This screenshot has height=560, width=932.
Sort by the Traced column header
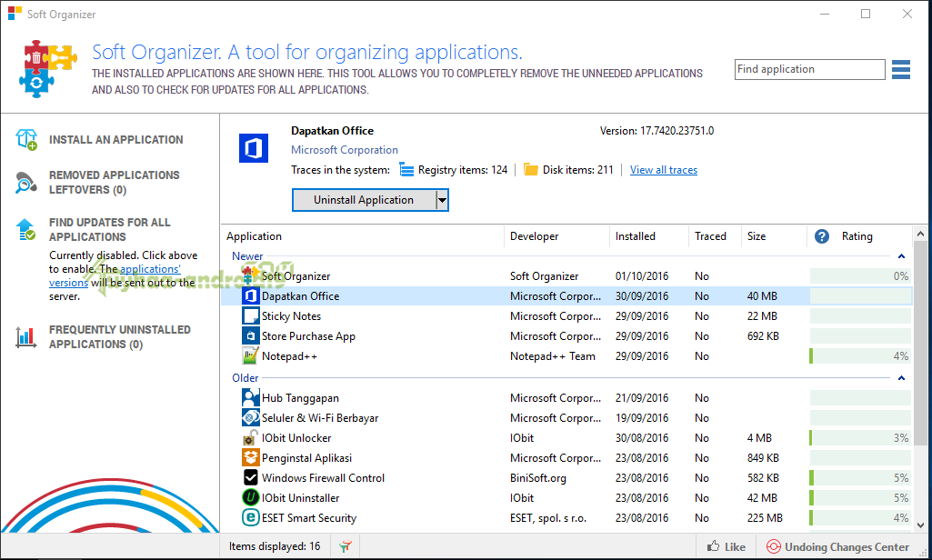[710, 236]
